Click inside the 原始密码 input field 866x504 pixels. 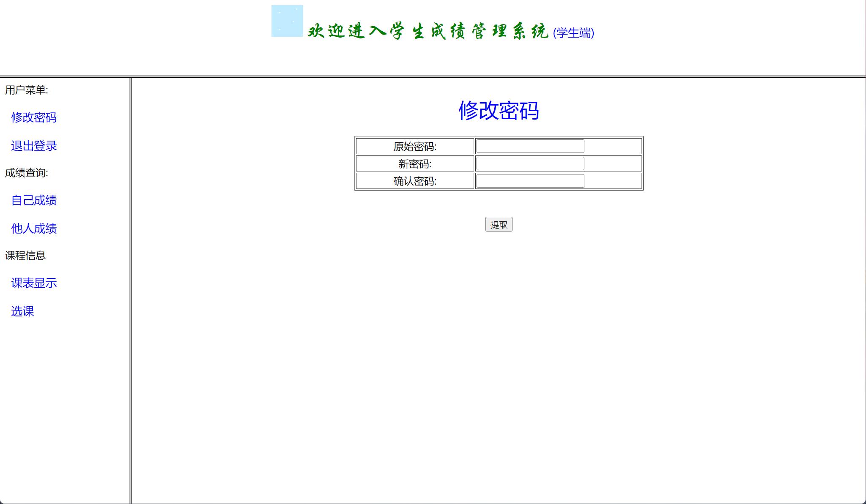(529, 145)
